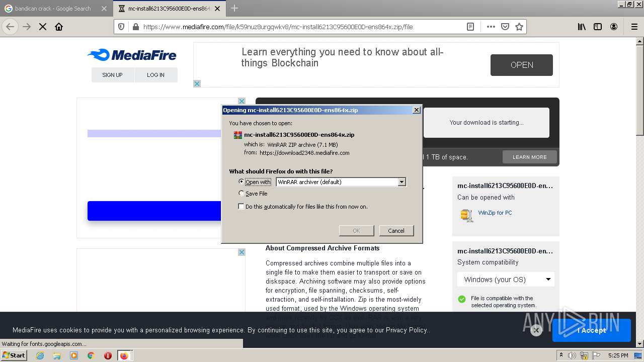Image resolution: width=644 pixels, height=362 pixels.
Task: Click the Opera icon in the taskbar
Action: pos(108,355)
